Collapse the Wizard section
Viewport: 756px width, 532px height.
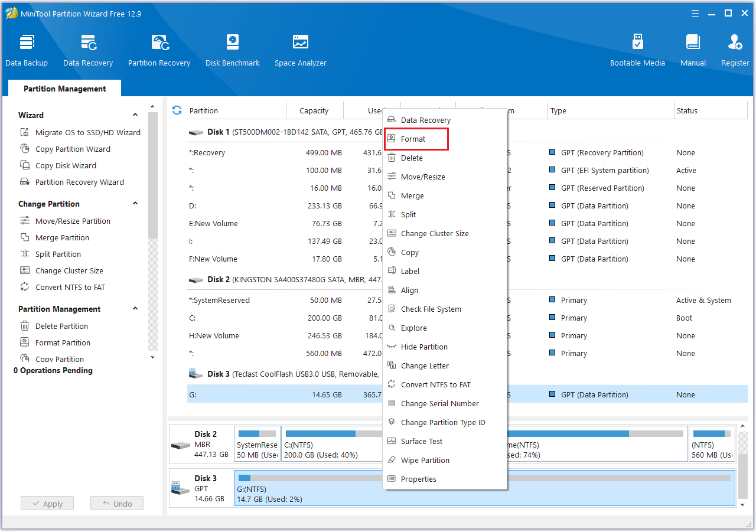tap(135, 115)
